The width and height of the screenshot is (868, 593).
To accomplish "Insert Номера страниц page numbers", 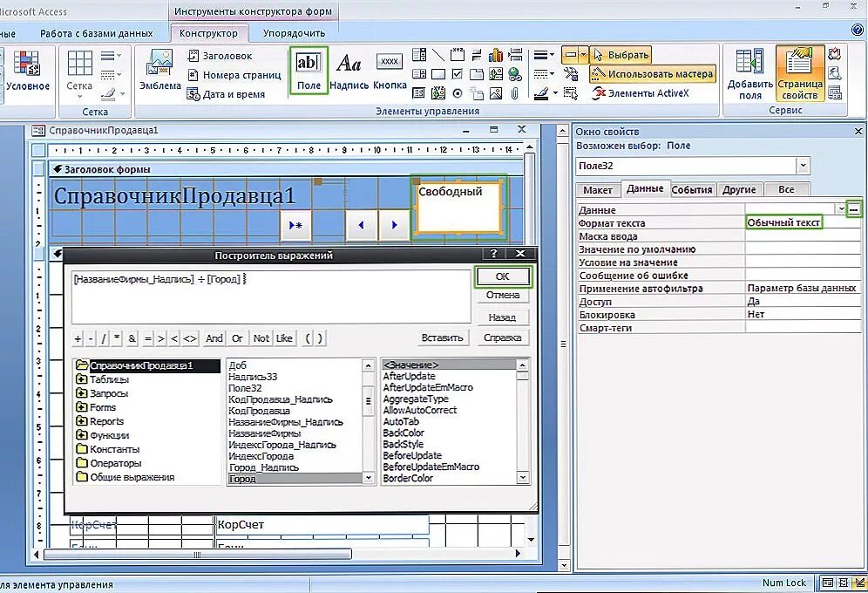I will 234,75.
